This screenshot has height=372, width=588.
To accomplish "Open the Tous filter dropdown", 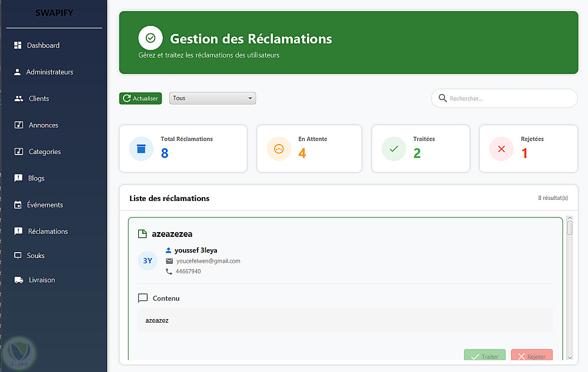I will pos(212,98).
